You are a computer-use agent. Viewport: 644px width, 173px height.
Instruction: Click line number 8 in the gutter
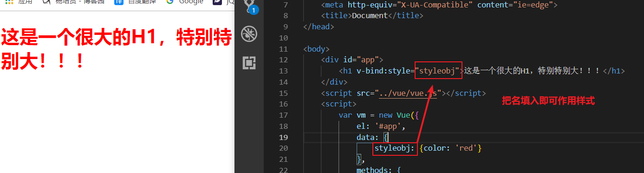(x=286, y=16)
